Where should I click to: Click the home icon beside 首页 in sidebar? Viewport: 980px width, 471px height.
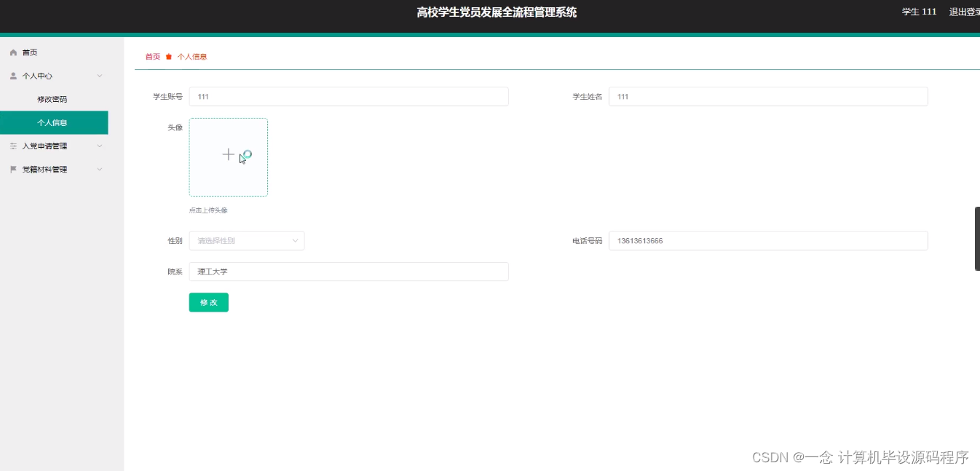coord(12,52)
